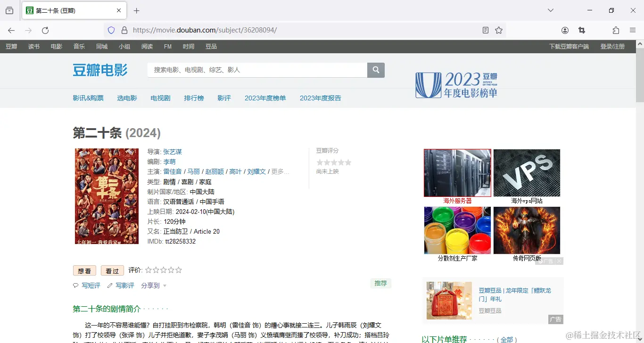
Task: Open screenwriter 李萌 link
Action: pyautogui.click(x=169, y=162)
